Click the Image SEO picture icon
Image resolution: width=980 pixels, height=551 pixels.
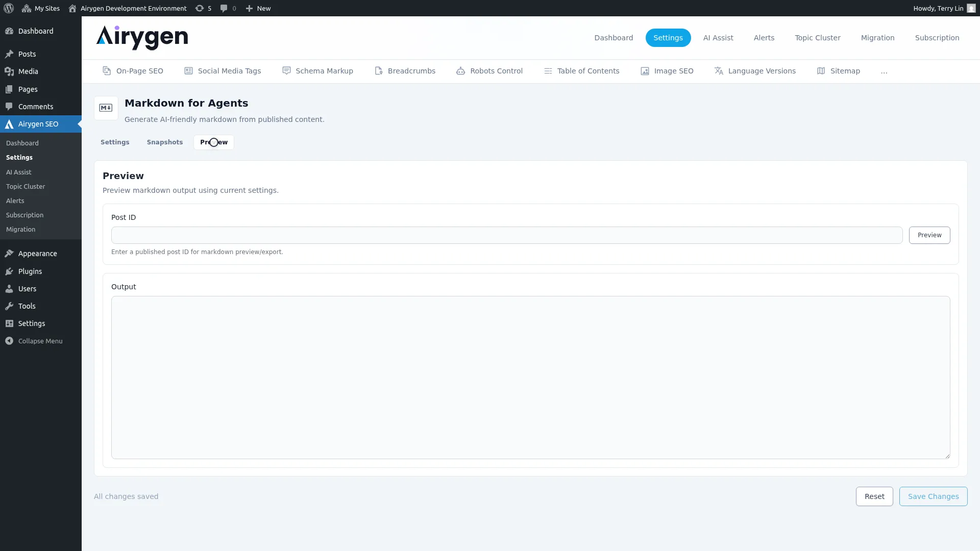tap(645, 71)
